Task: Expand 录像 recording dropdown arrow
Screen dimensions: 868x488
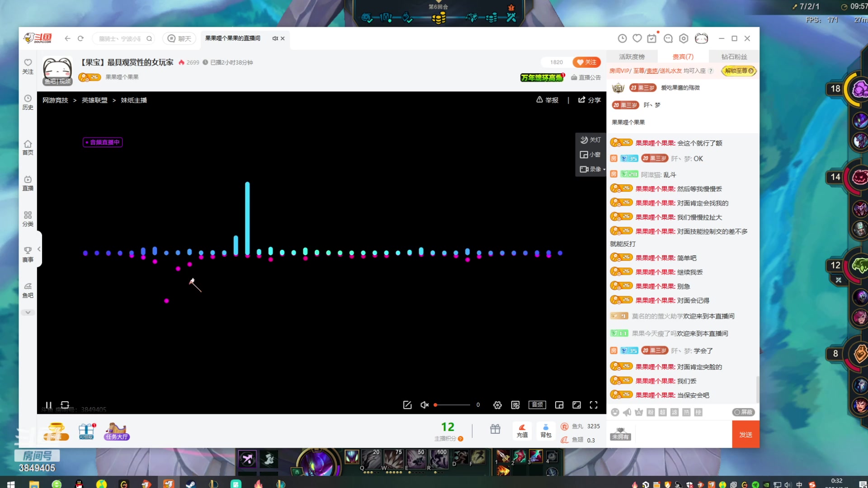Action: [604, 169]
